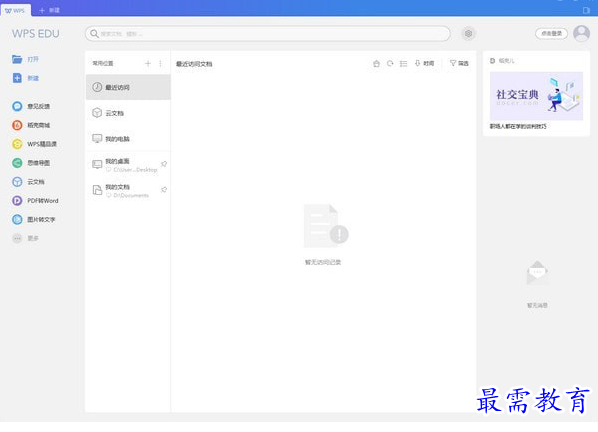Toggle pin for 我的桌面 entry

pos(164,164)
